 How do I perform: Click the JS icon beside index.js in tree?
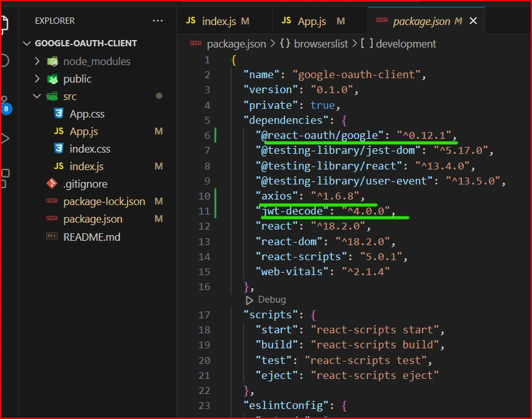click(59, 166)
